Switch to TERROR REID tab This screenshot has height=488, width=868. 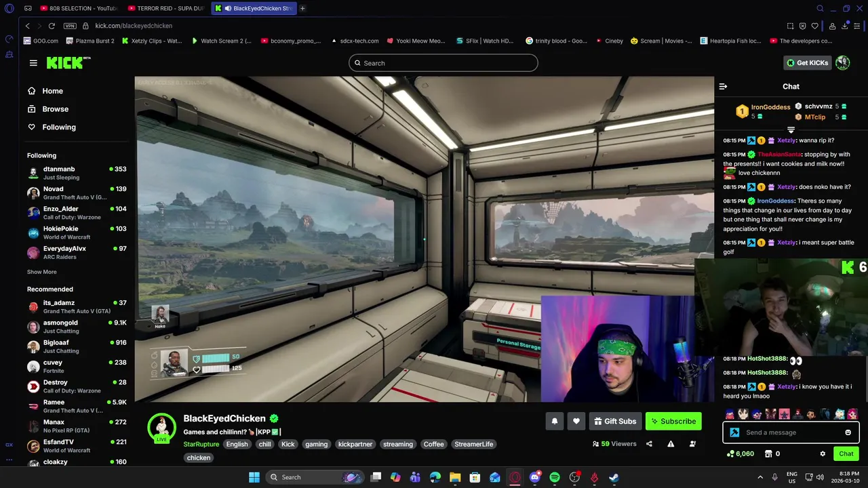[x=165, y=8]
